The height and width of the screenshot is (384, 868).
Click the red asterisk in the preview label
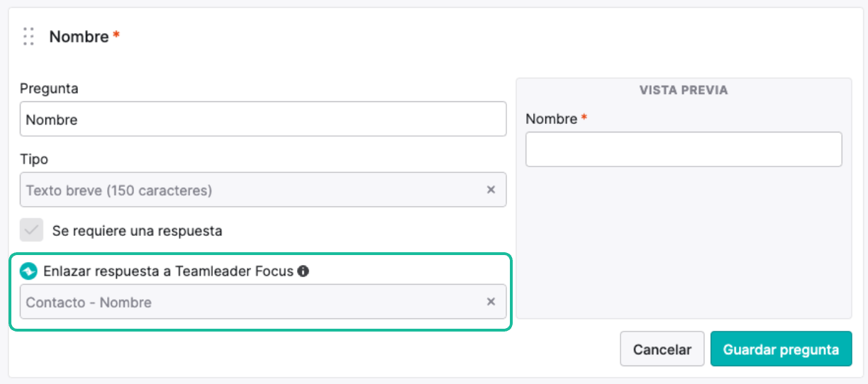coord(584,118)
